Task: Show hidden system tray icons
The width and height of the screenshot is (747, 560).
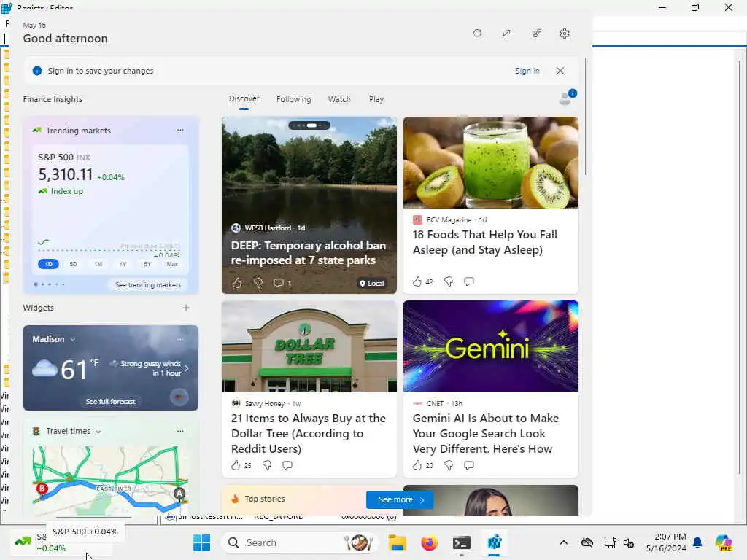Action: pyautogui.click(x=564, y=542)
